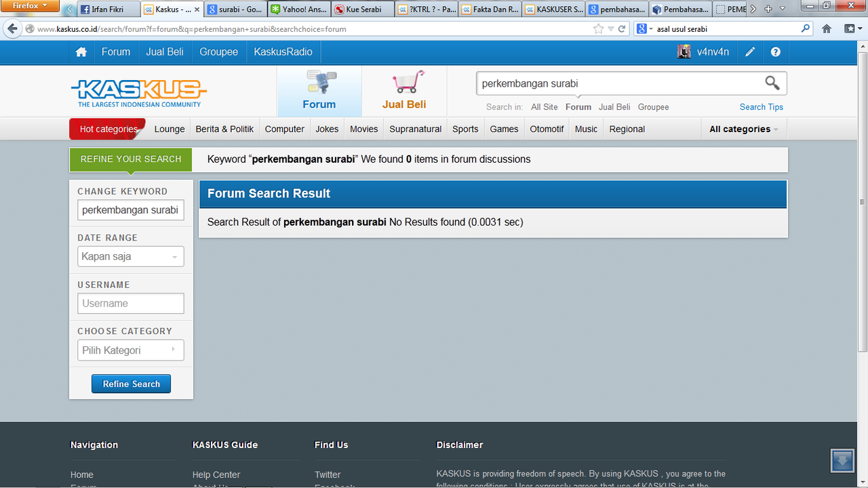Click the Google search bar text field
Viewport: 868px width, 488px height.
tap(727, 29)
